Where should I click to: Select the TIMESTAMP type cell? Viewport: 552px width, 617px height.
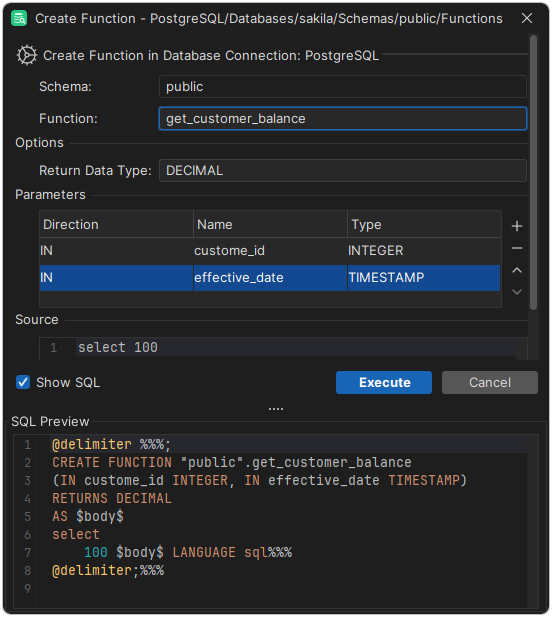(424, 278)
